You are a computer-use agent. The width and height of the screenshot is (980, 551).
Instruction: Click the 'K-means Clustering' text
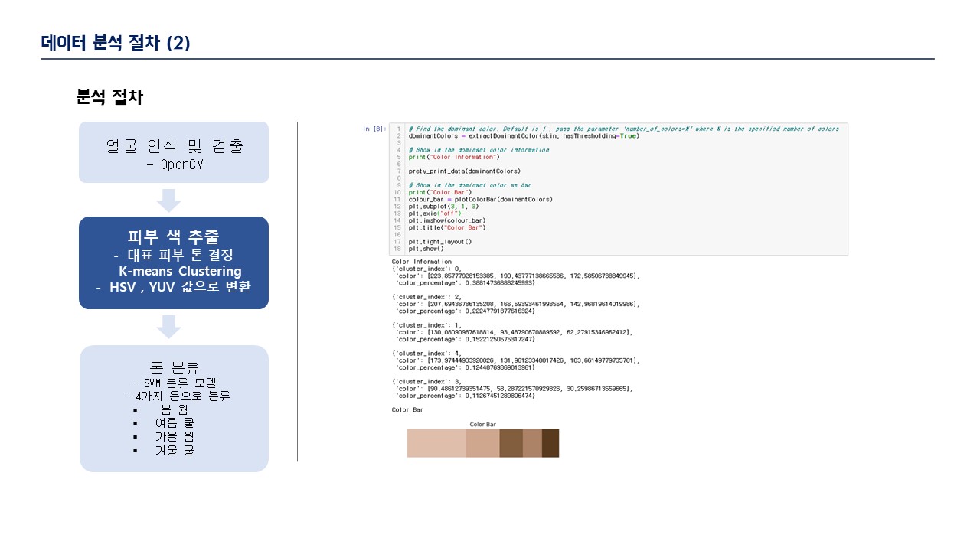click(x=180, y=271)
